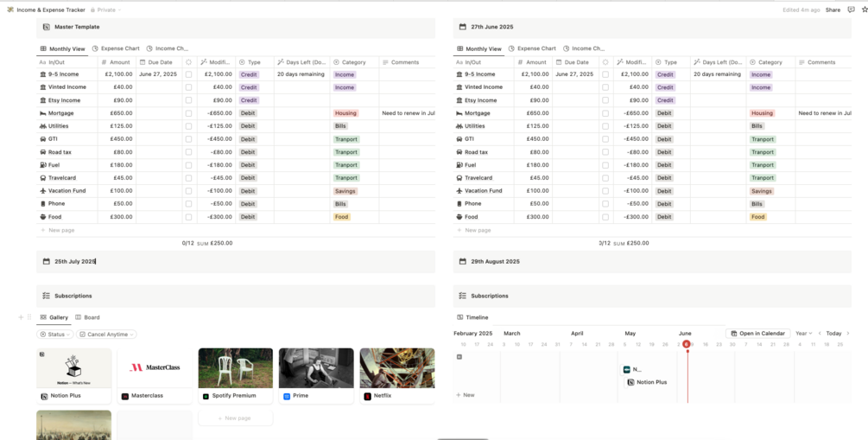Click the Prime card's blue icon

pos(287,396)
